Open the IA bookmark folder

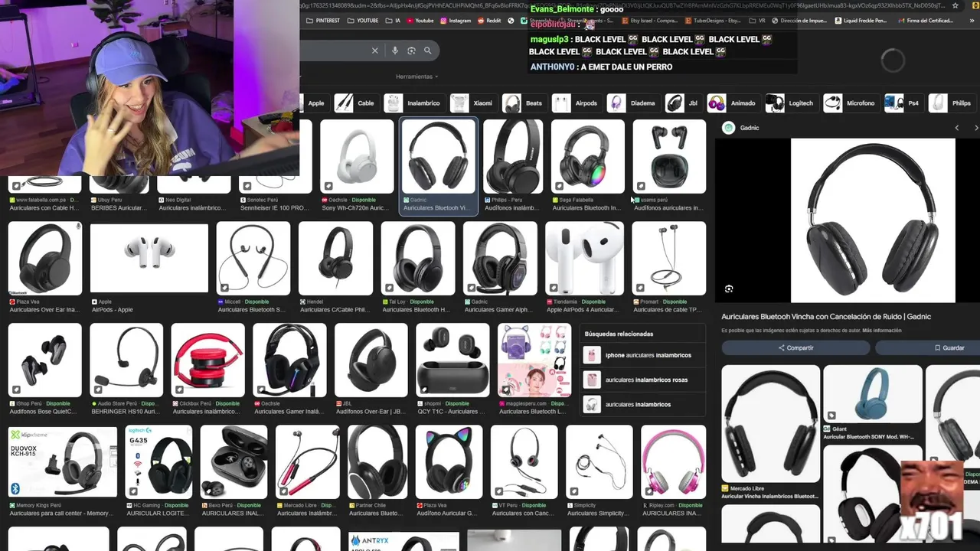(x=394, y=21)
